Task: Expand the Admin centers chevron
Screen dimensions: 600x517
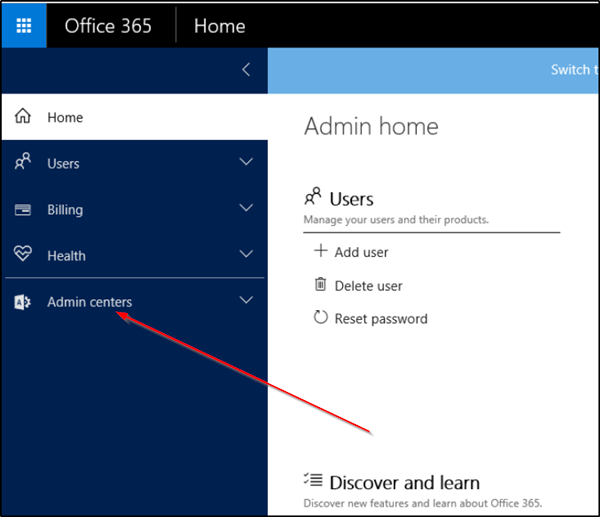Action: [x=246, y=300]
